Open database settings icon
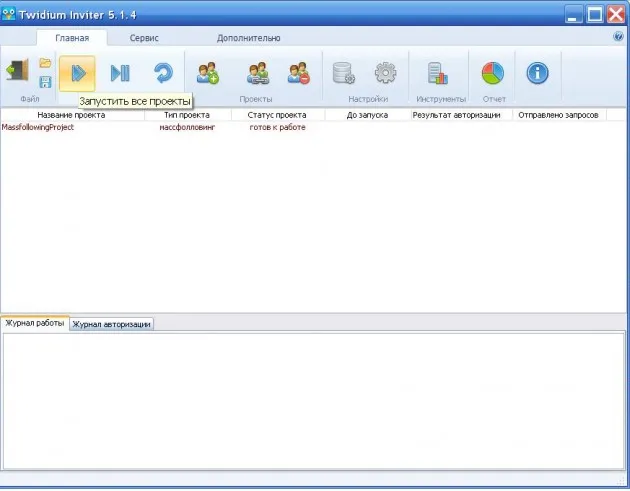The width and height of the screenshot is (630, 491). [x=344, y=73]
